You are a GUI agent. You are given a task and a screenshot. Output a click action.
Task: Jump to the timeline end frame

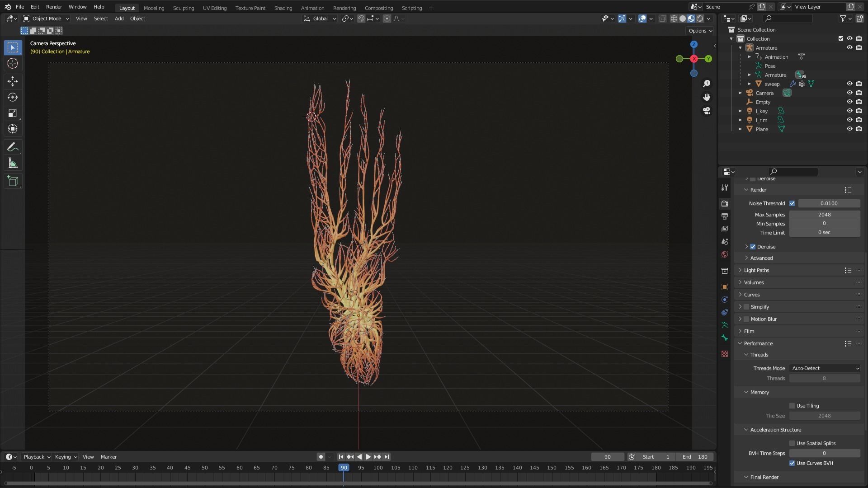[387, 457]
